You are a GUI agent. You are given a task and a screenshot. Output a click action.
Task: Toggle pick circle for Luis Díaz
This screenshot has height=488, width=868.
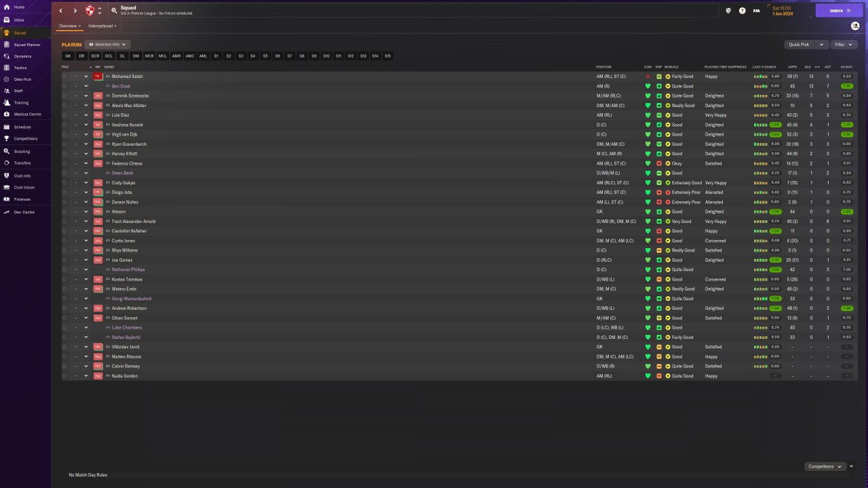point(65,115)
